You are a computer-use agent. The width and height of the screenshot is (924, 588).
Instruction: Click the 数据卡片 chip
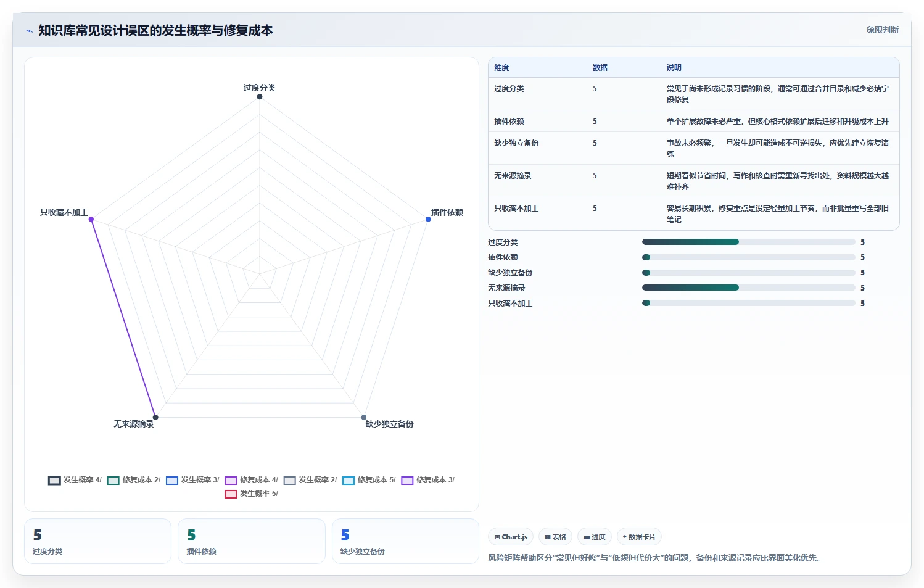pos(639,537)
